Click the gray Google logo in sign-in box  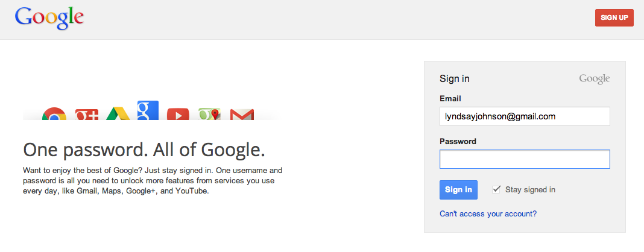click(594, 79)
